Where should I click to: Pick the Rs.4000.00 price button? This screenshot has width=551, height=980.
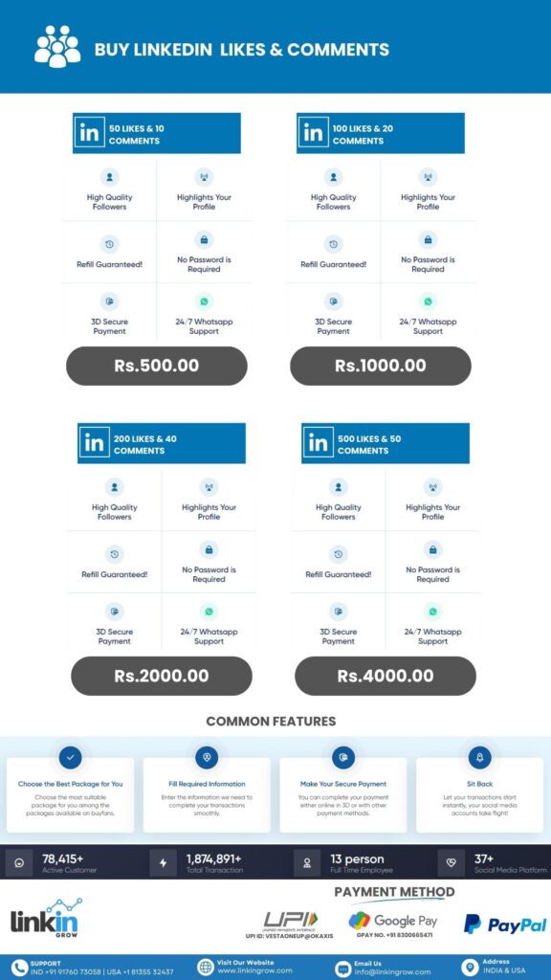[x=386, y=676]
